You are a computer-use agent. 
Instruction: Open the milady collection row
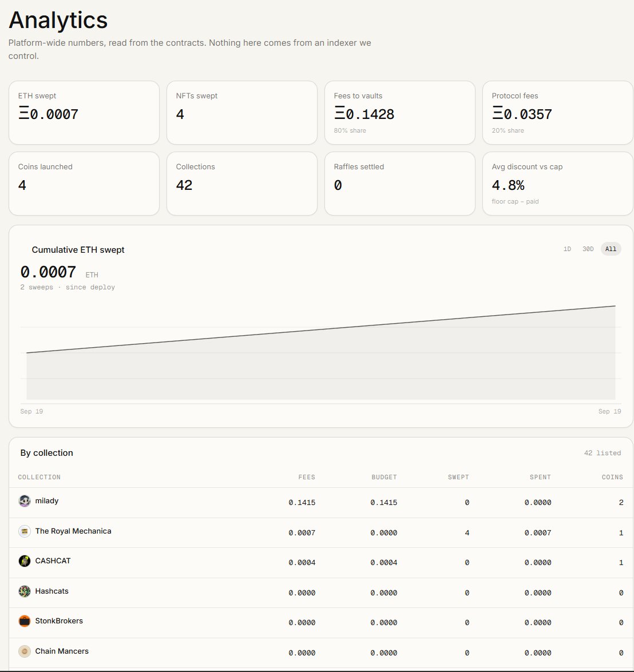321,502
